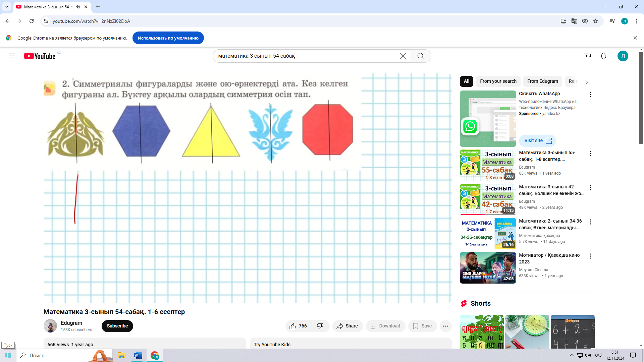Click the YouTube search magnifier button

(x=420, y=56)
